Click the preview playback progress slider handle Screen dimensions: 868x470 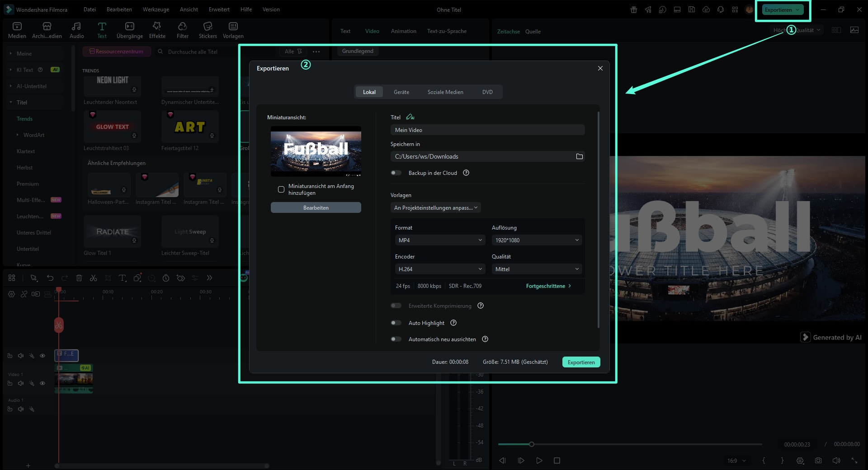point(532,444)
